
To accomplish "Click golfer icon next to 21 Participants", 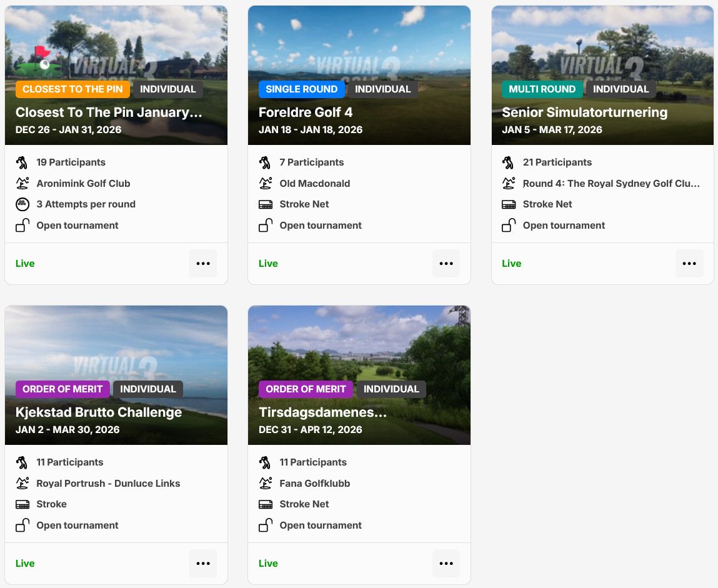I will (x=509, y=162).
